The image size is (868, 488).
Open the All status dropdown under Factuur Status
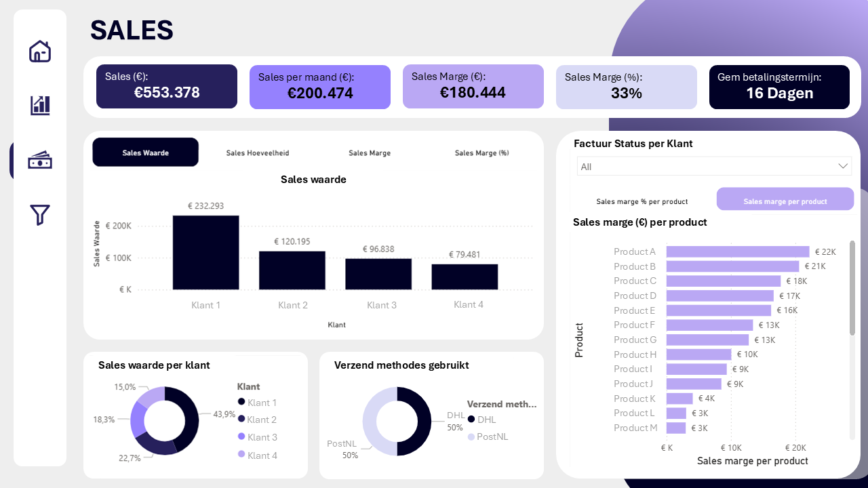point(714,166)
